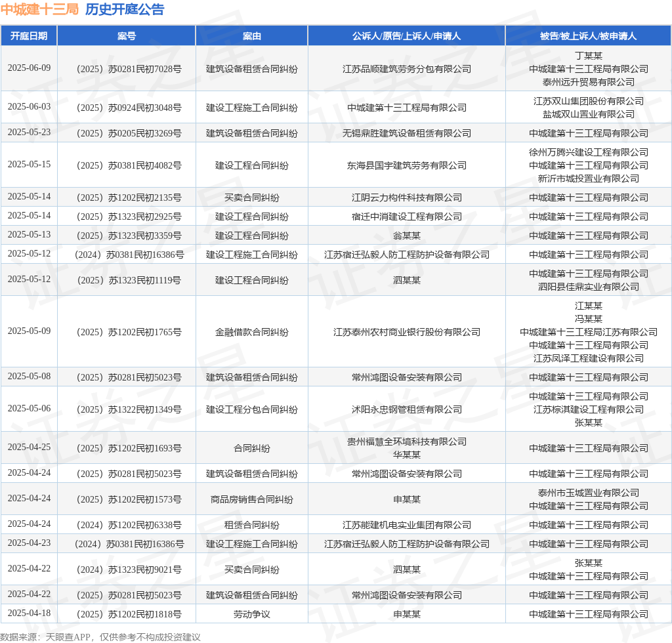Click case type 建设工程分包合同纠纷

click(251, 409)
